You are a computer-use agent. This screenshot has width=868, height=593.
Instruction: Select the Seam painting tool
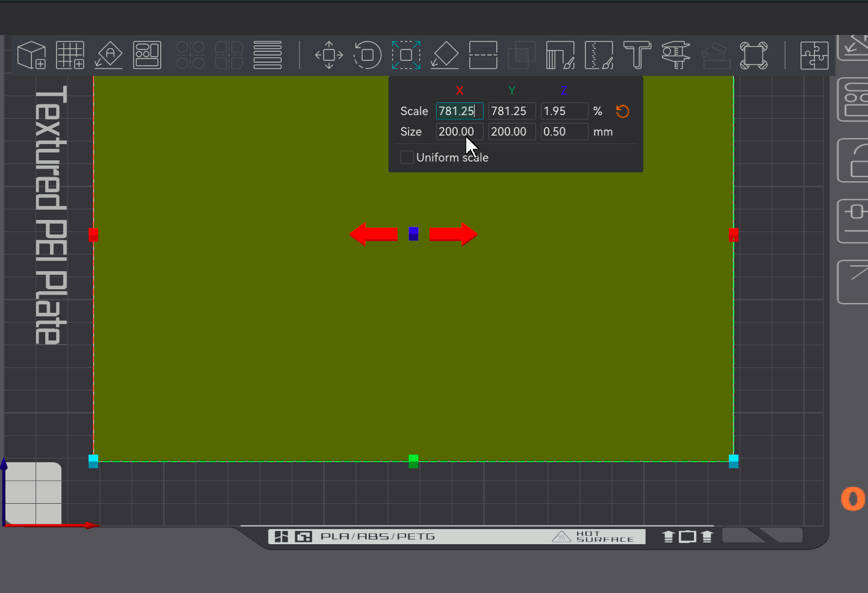point(599,55)
